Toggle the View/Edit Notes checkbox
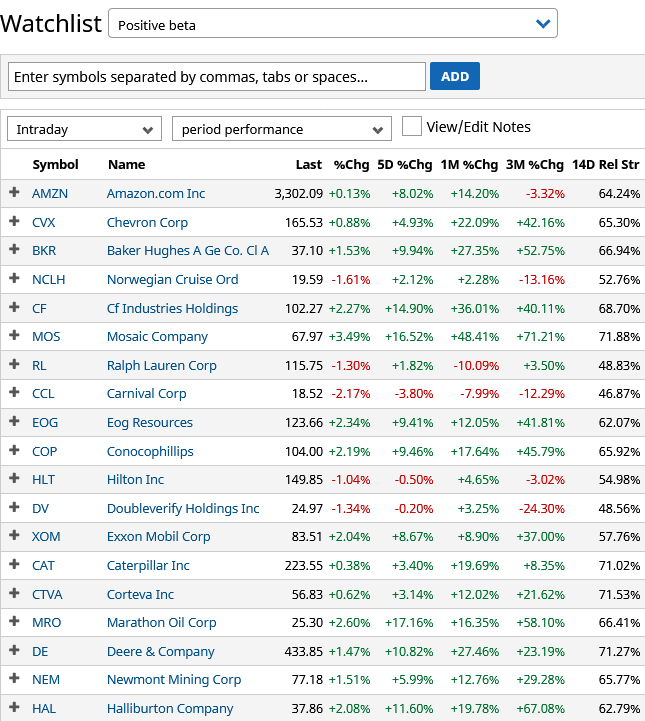This screenshot has width=645, height=721. (411, 126)
